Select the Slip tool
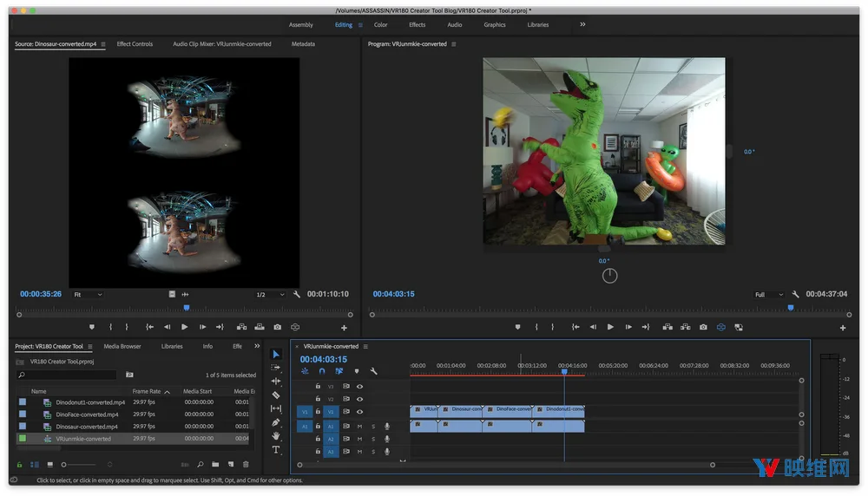The height and width of the screenshot is (496, 868). click(x=276, y=408)
